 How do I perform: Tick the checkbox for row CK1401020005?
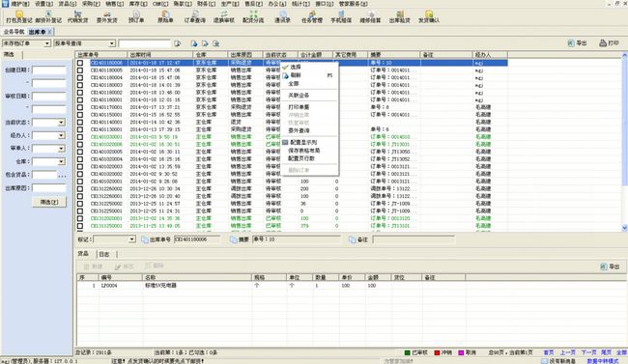(x=80, y=152)
